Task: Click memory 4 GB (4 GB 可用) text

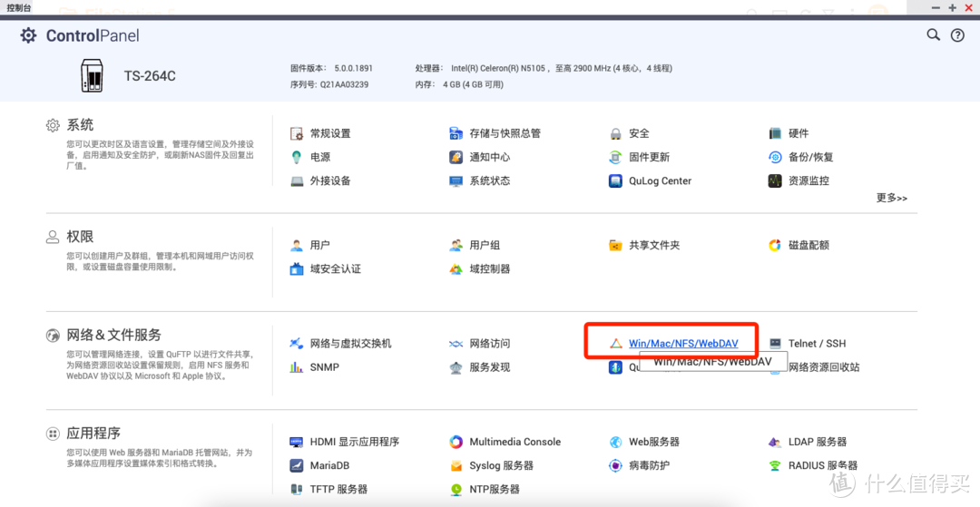Action: [x=473, y=84]
